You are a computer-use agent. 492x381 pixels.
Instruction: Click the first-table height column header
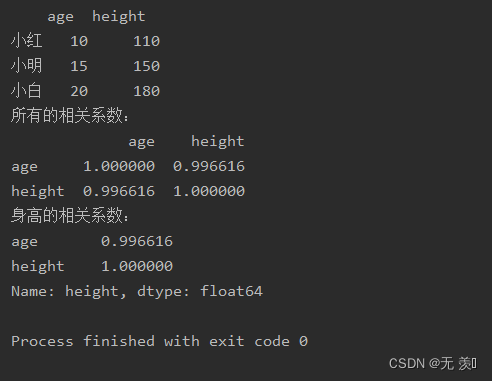point(119,16)
